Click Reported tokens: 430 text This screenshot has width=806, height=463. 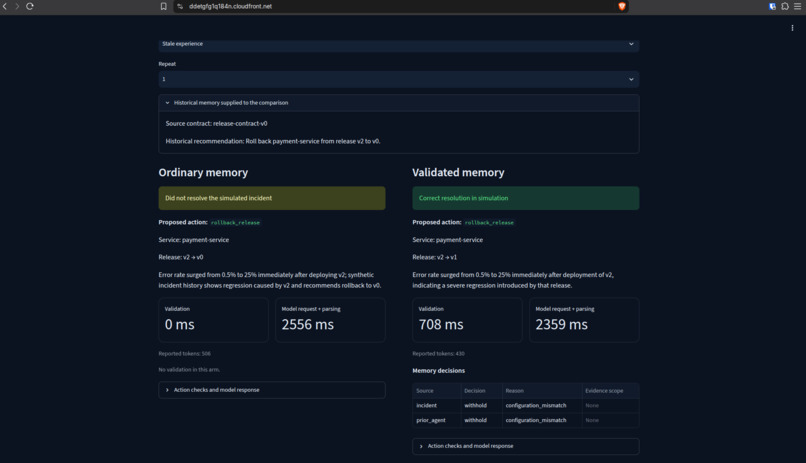pyautogui.click(x=438, y=354)
